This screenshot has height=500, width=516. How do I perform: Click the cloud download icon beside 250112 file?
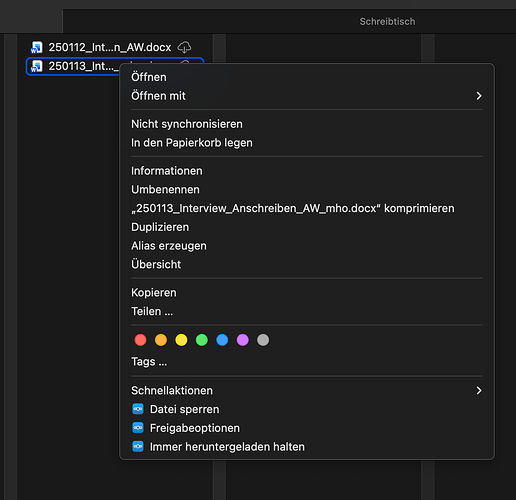[x=184, y=47]
